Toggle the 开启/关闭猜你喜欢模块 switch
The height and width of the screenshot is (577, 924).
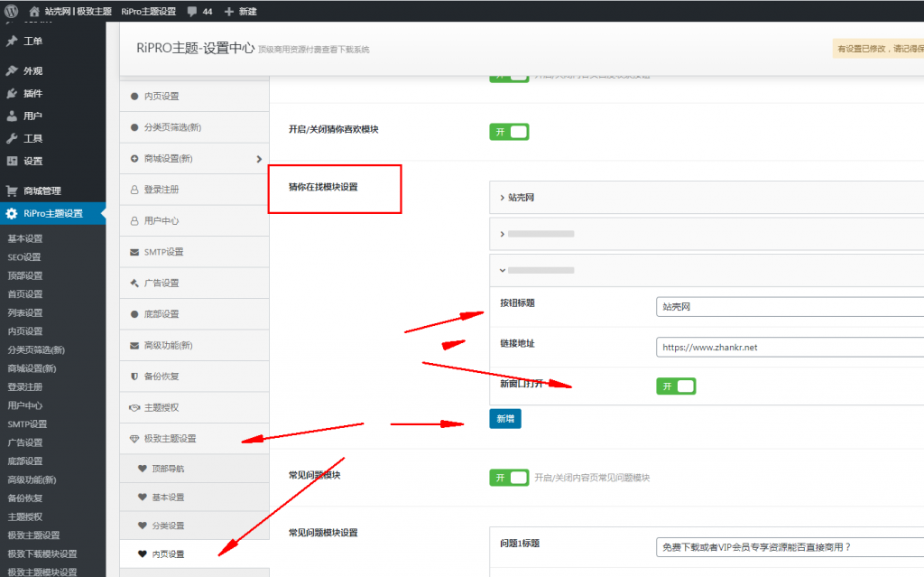(509, 132)
